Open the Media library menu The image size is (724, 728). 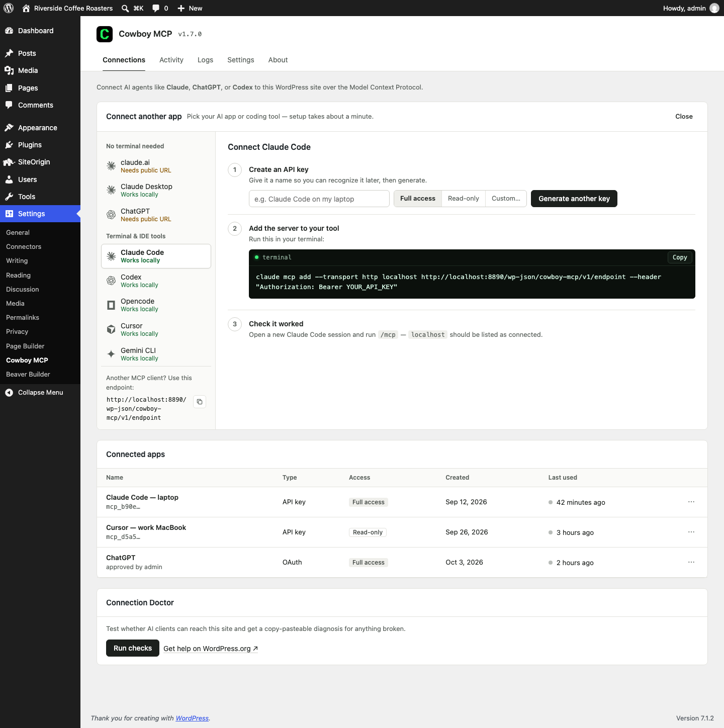[40, 70]
